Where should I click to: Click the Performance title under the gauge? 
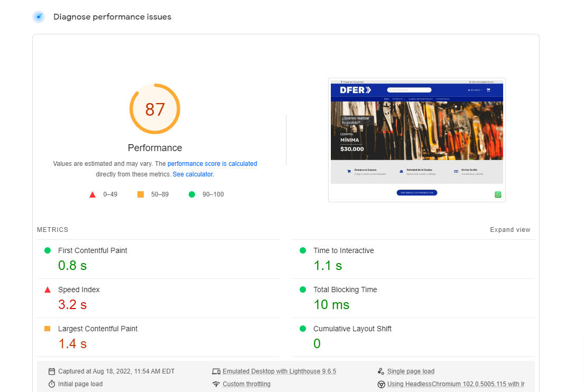(155, 148)
